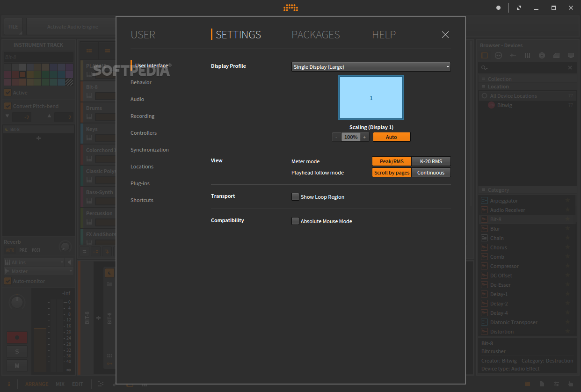Screen dimensions: 581x392
Task: Select All Device Locations radio
Action: point(484,96)
